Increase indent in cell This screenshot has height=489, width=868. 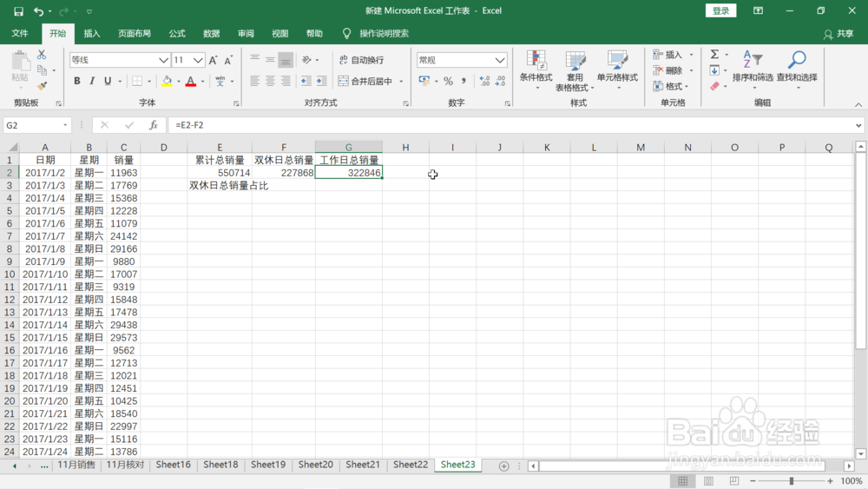pyautogui.click(x=322, y=81)
